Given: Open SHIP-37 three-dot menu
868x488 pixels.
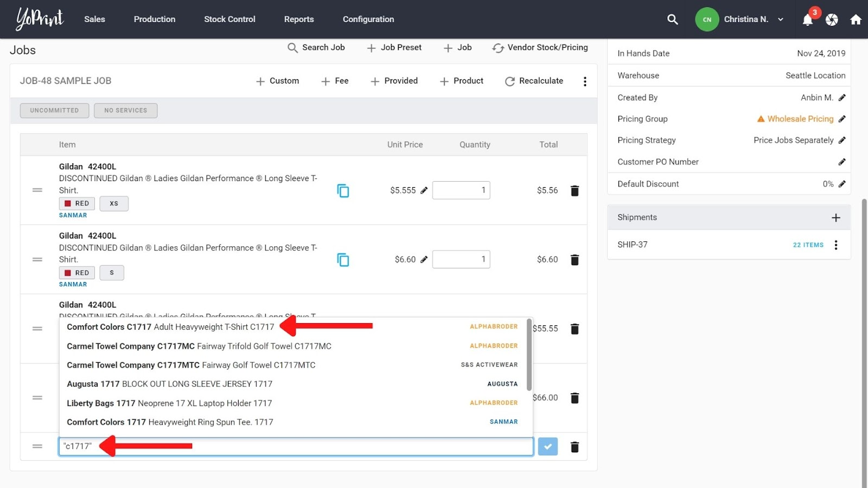Looking at the screenshot, I should pyautogui.click(x=836, y=245).
